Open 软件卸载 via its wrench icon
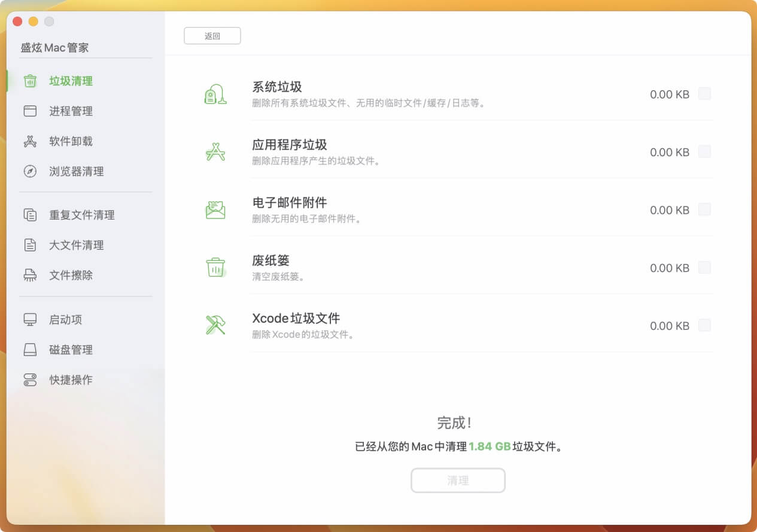The width and height of the screenshot is (757, 532). coord(29,141)
